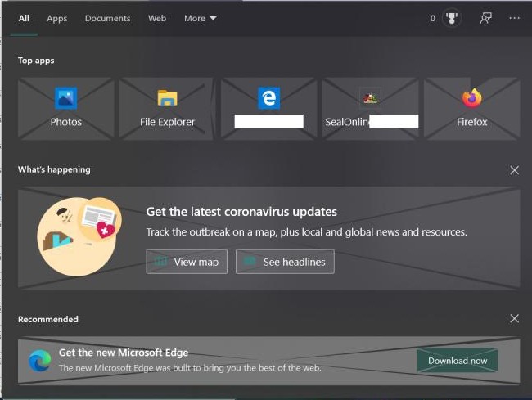This screenshot has height=400, width=532.
Task: Click the new Microsoft Edge logo
Action: pyautogui.click(x=40, y=361)
